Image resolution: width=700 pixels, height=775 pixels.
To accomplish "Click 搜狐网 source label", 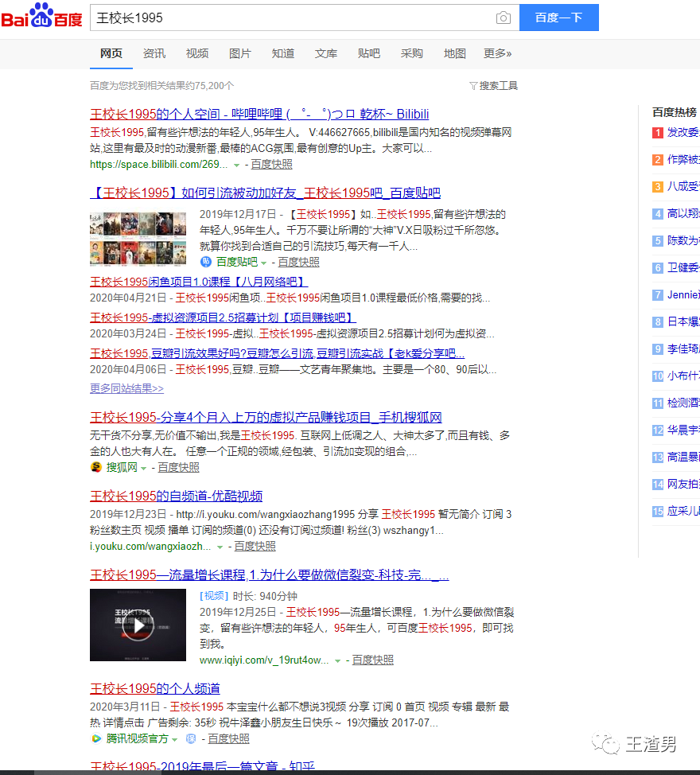I will [x=122, y=468].
